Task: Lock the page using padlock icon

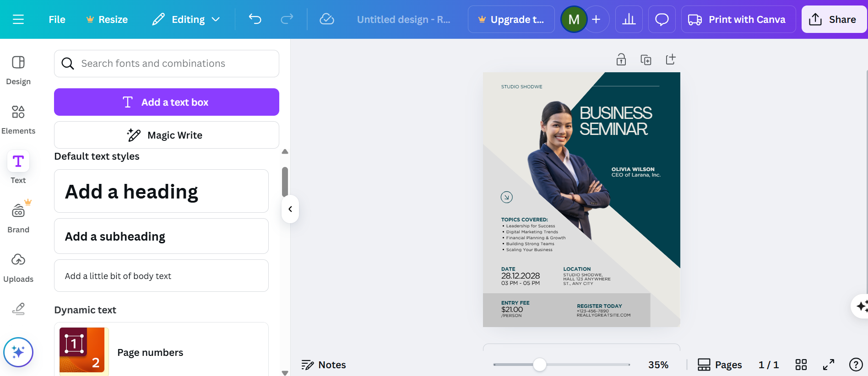Action: pyautogui.click(x=621, y=59)
